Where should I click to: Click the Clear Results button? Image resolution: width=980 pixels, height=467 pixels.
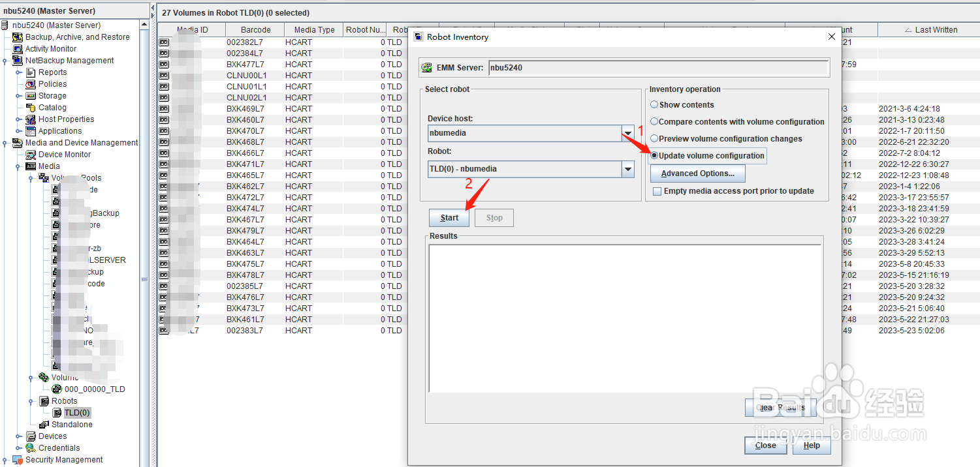[x=780, y=408]
